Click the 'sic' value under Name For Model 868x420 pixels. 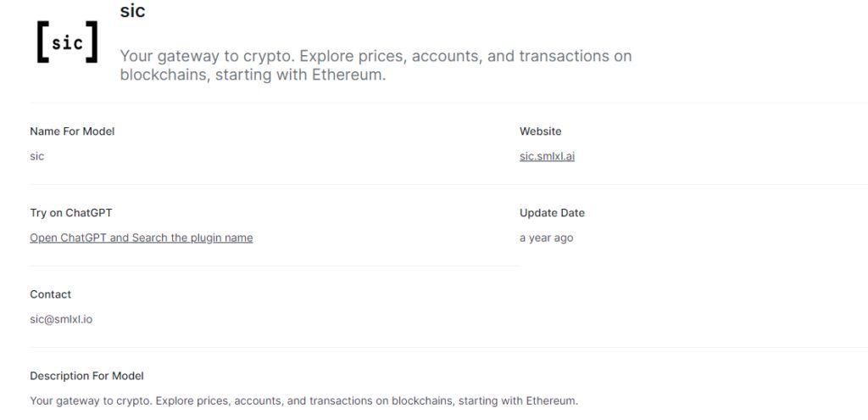tap(37, 156)
